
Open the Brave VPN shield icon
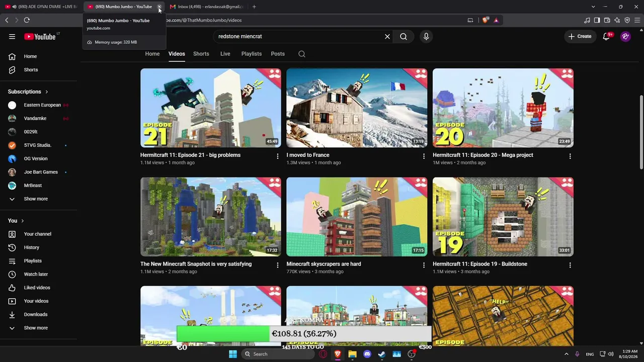627,20
